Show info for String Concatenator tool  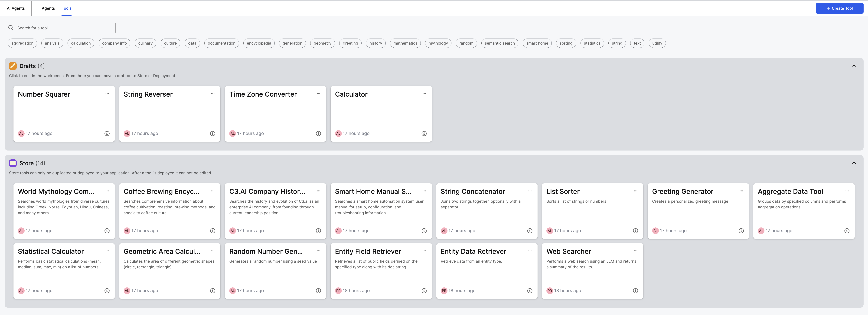click(x=530, y=231)
